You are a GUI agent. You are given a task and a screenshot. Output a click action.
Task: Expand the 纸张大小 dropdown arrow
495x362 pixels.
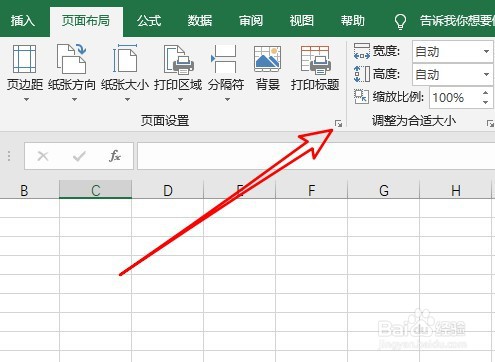point(127,99)
